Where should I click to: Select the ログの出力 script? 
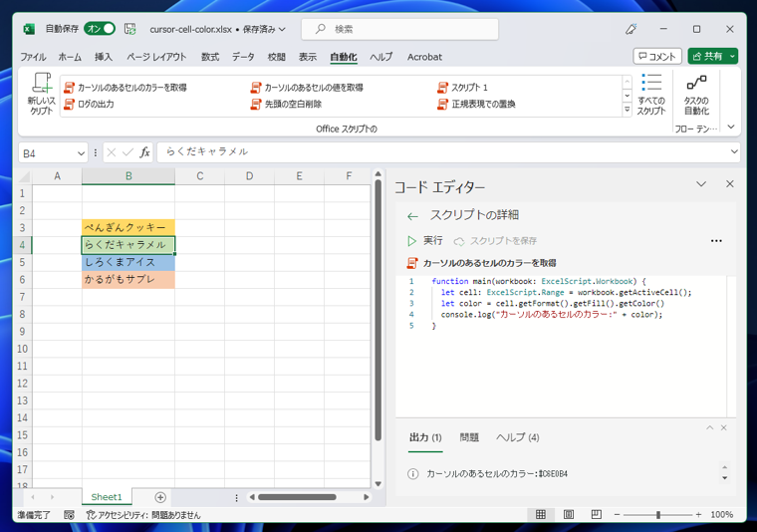90,104
